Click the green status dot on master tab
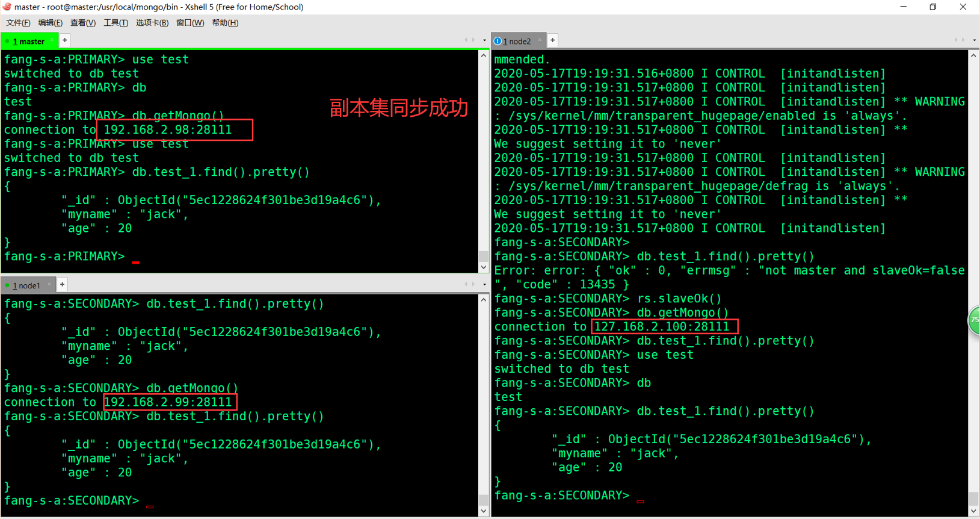This screenshot has width=980, height=519. coord(7,42)
